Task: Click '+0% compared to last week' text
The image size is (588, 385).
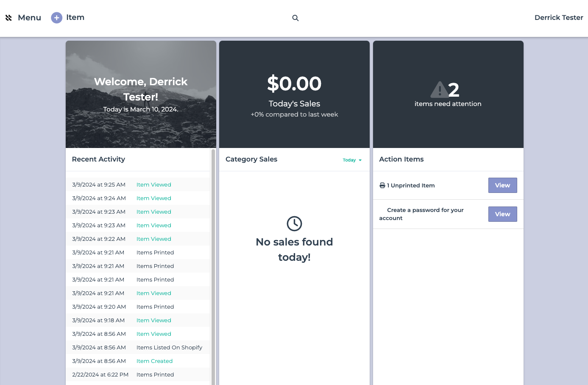Action: [x=294, y=114]
